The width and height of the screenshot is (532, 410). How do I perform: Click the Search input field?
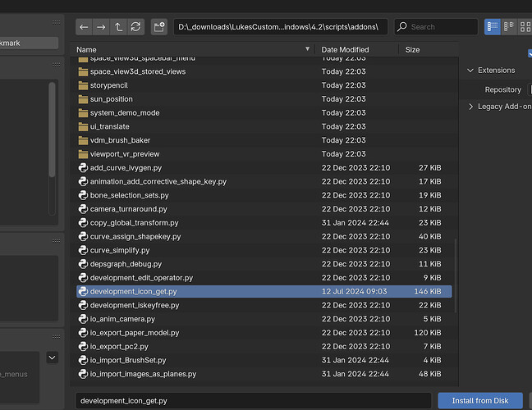436,27
